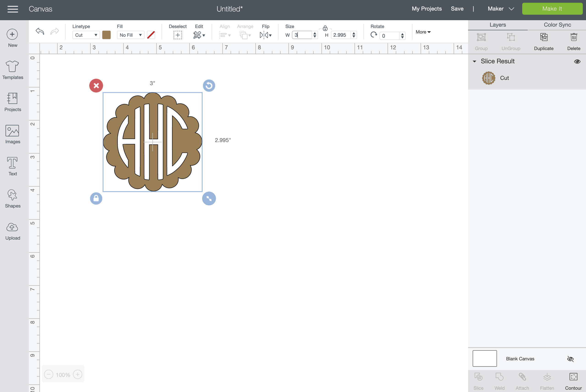The image size is (586, 392).
Task: Click the rotate handle on selected monogram
Action: [209, 86]
